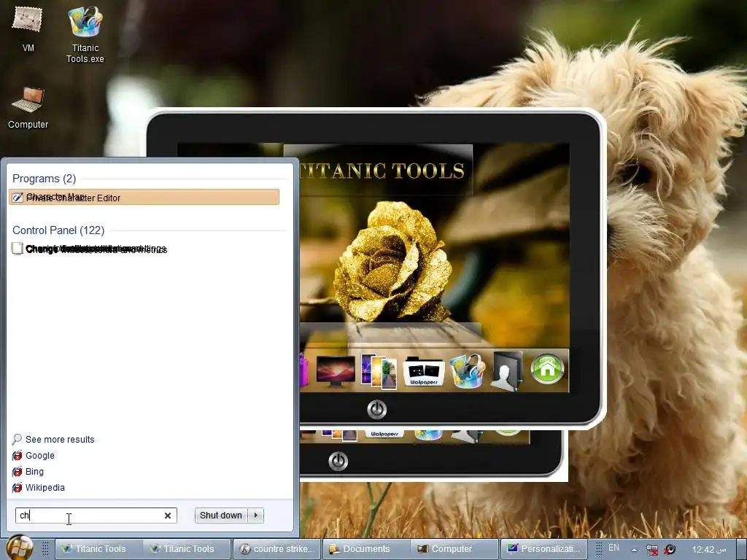This screenshot has width=747, height=560.
Task: Click the Programs (2) results header
Action: [x=44, y=179]
